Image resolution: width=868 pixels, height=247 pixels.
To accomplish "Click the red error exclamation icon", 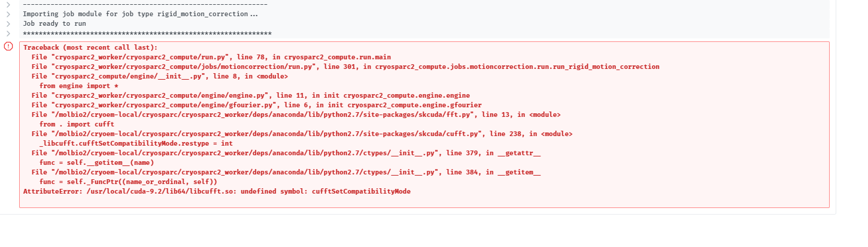I will (8, 46).
